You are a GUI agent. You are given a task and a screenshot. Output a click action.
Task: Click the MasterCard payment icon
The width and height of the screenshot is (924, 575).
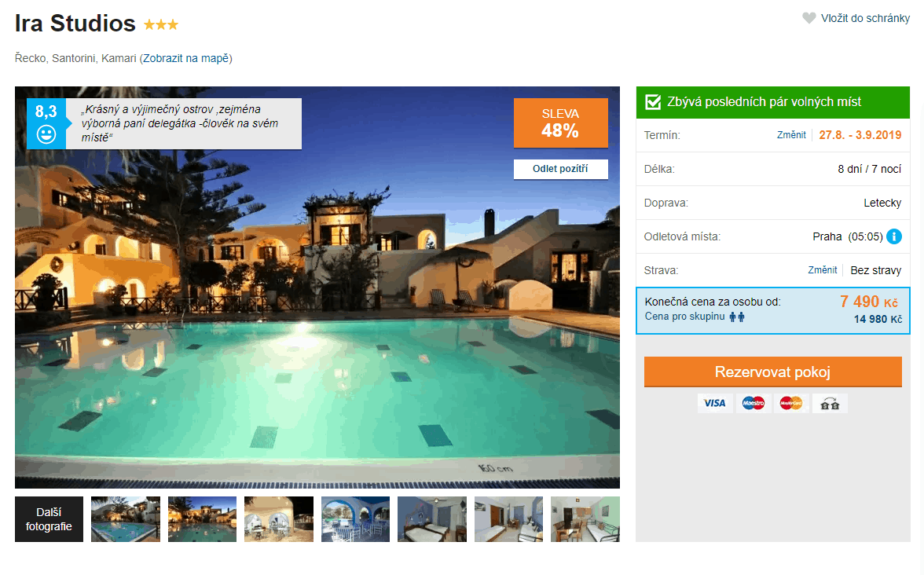(x=791, y=403)
